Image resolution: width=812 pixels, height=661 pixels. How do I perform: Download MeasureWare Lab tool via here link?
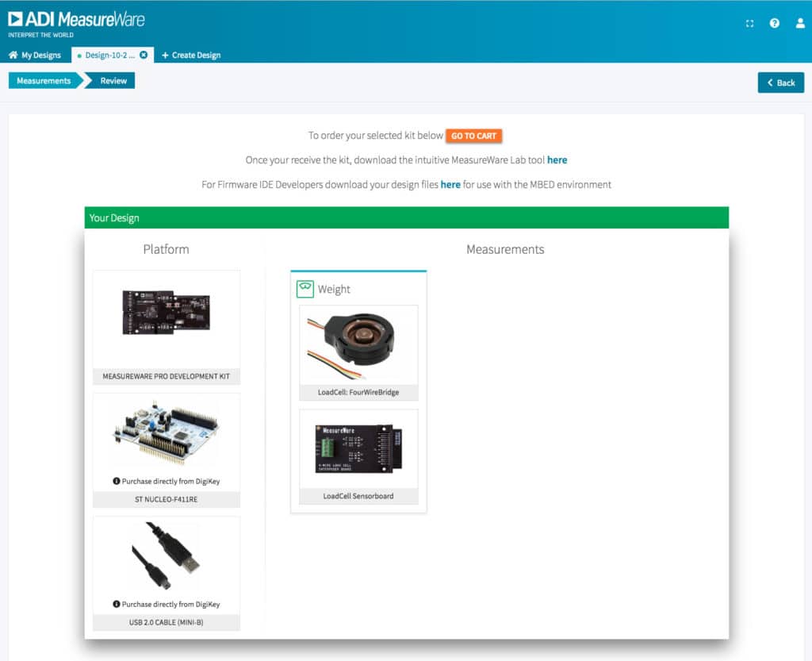(557, 160)
